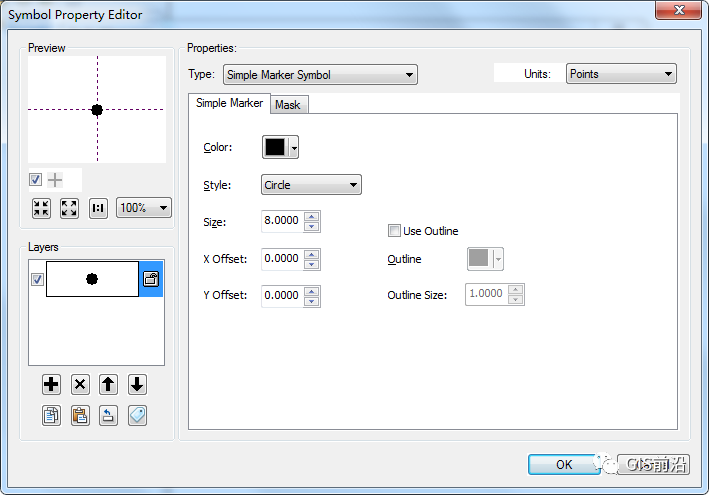Delete the selected symbol layer
The height and width of the screenshot is (495, 709).
tap(80, 385)
